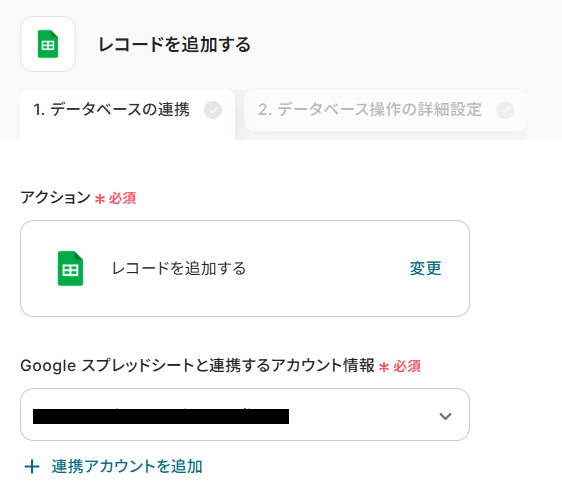This screenshot has height=495, width=562.
Task: Open the 2. データベース操作の詳細設定 tab
Action: (385, 110)
